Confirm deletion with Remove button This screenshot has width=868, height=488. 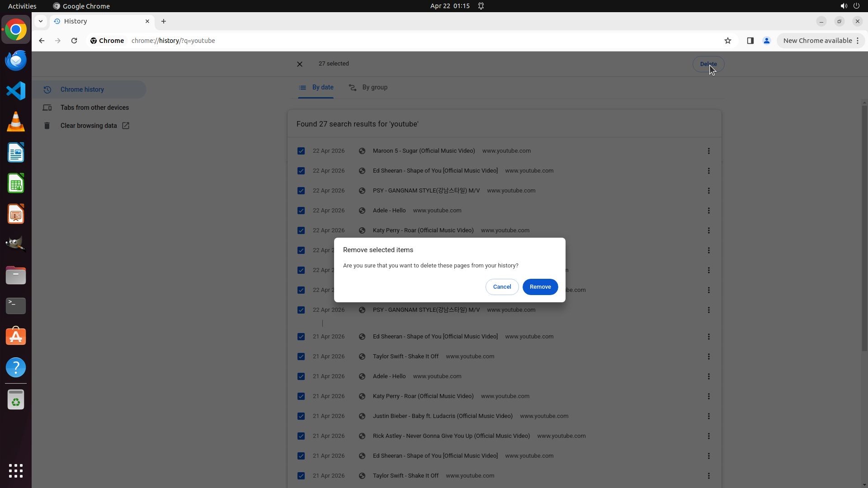point(540,287)
